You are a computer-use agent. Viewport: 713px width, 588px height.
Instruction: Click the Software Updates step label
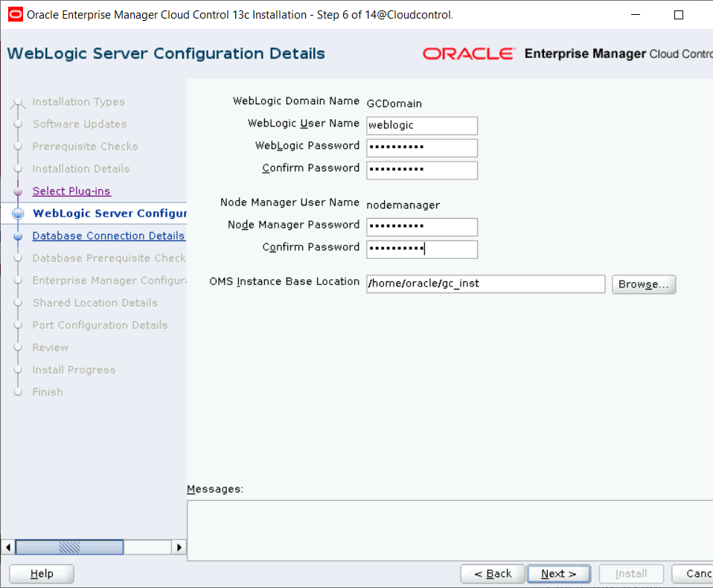pos(80,124)
